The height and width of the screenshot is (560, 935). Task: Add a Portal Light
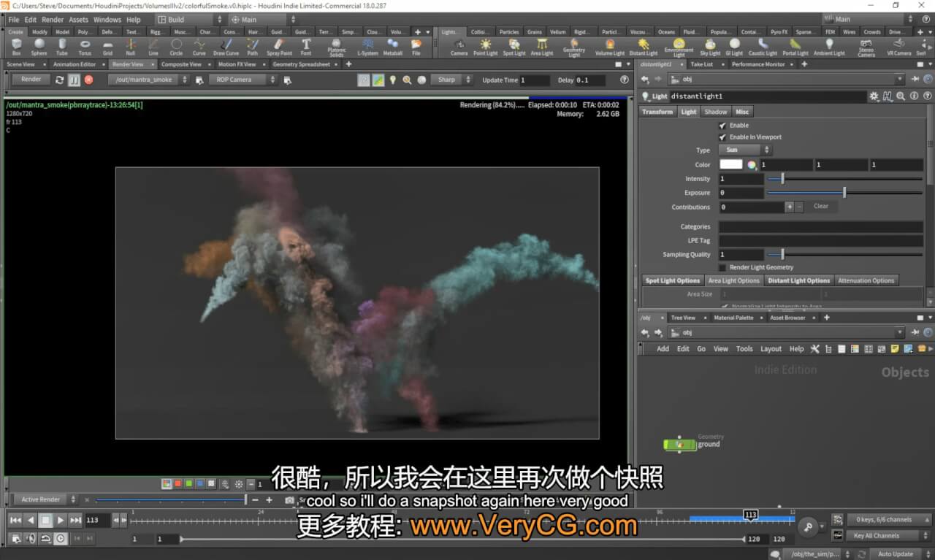click(795, 47)
